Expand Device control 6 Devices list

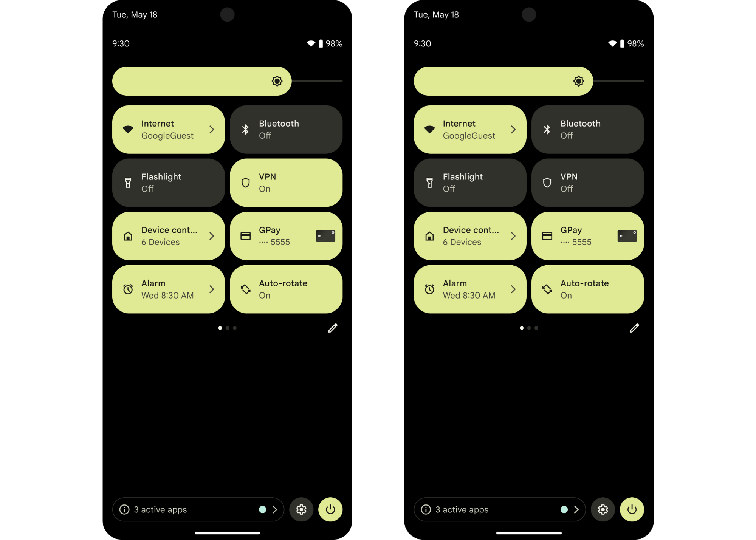pos(212,235)
